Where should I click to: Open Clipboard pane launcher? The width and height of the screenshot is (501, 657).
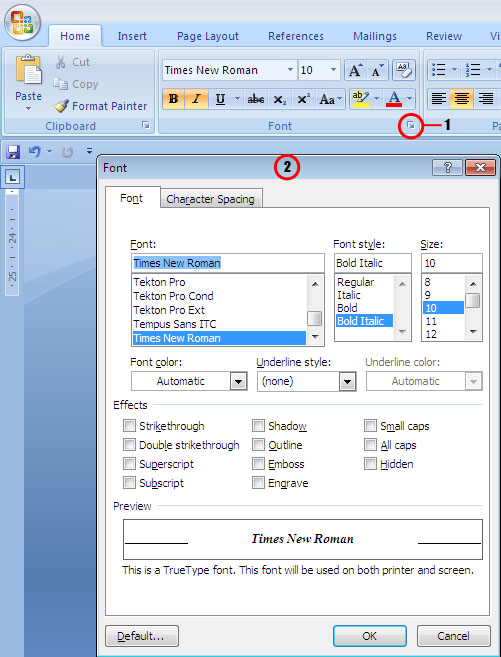pos(145,125)
